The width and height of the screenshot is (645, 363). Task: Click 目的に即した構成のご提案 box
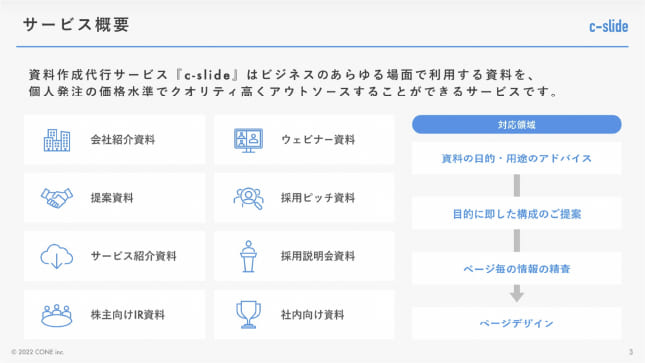[517, 214]
